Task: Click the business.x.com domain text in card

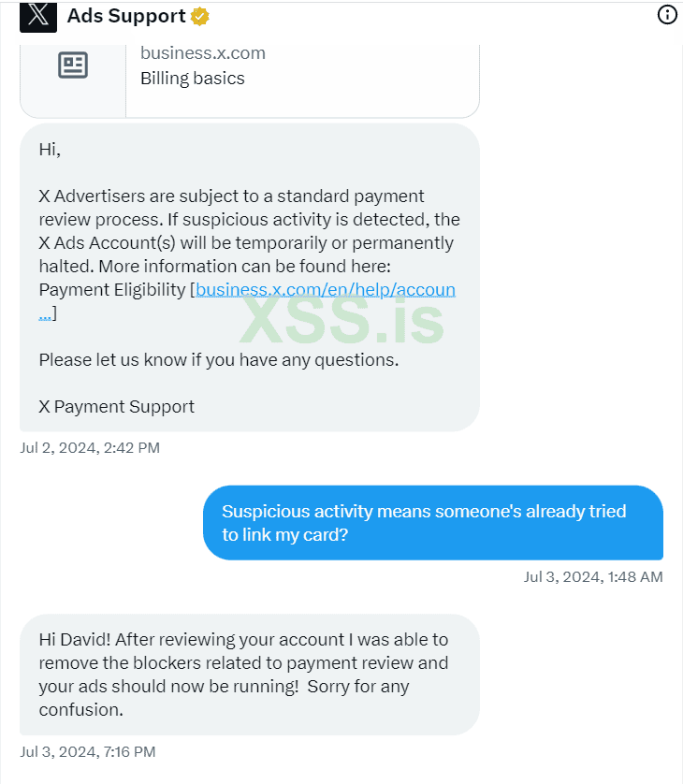Action: pyautogui.click(x=203, y=53)
